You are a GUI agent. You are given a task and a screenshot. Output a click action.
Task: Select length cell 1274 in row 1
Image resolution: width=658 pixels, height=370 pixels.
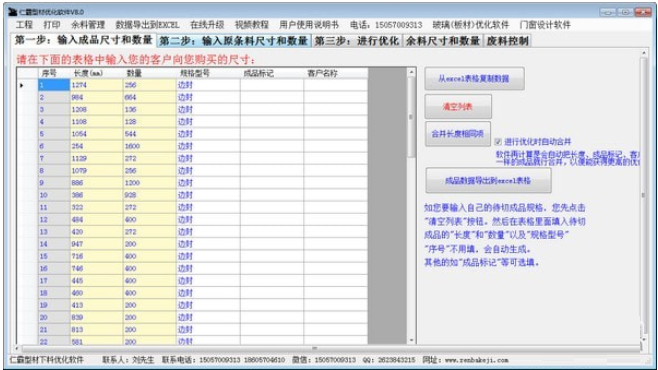coord(97,85)
